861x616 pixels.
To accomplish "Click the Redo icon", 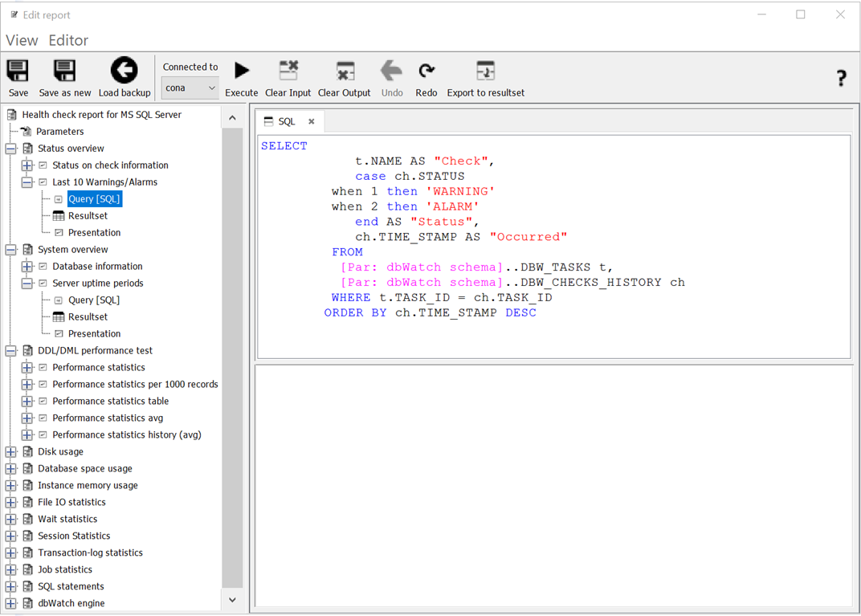I will coord(426,71).
